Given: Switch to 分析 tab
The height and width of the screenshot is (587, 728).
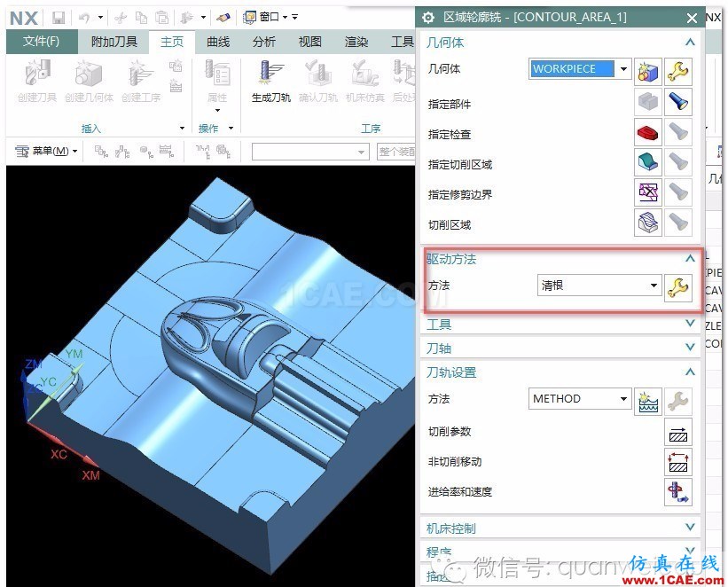Looking at the screenshot, I should pyautogui.click(x=264, y=42).
